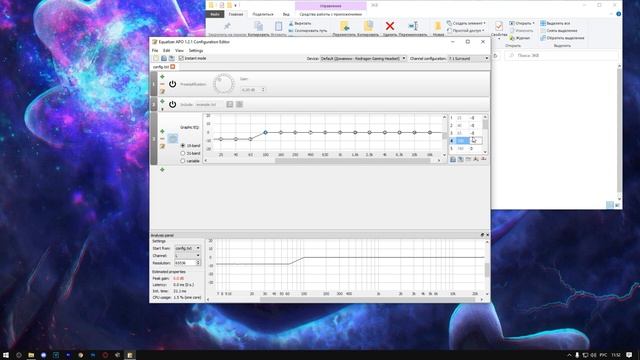Viewport: 640px width, 360px height.
Task: Toggle the Preamplification filter power button
Action: (x=172, y=84)
